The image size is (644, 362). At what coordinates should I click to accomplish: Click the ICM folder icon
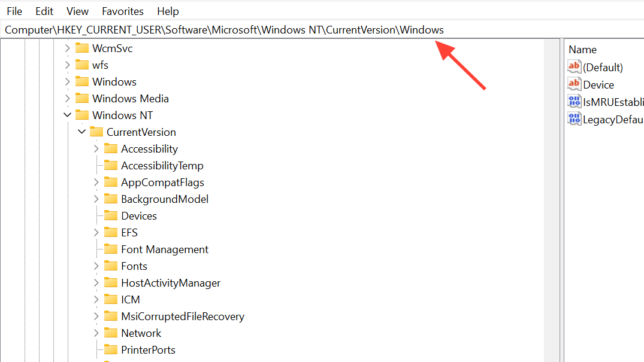[x=110, y=299]
